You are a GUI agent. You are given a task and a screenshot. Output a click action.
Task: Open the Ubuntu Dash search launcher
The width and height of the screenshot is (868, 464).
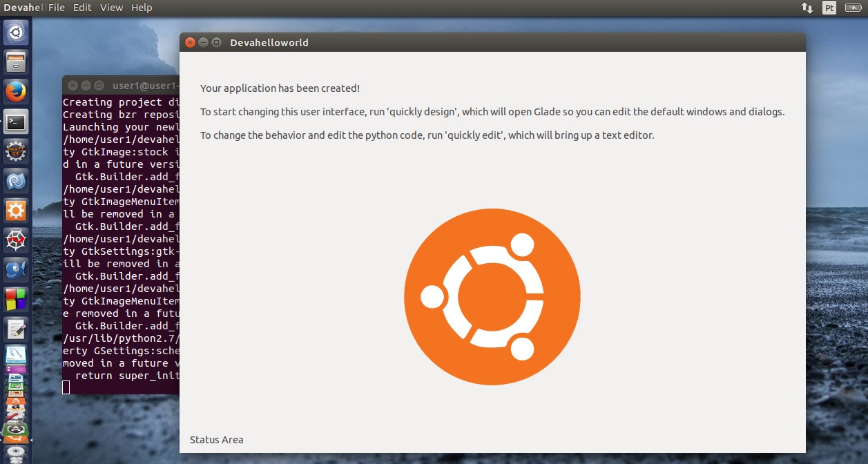(16, 32)
